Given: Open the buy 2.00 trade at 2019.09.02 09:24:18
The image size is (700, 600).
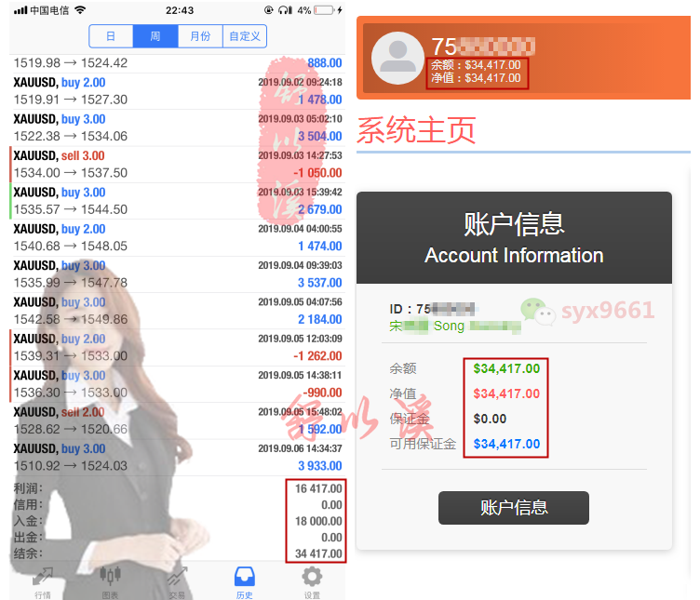Looking at the screenshot, I should tap(177, 91).
